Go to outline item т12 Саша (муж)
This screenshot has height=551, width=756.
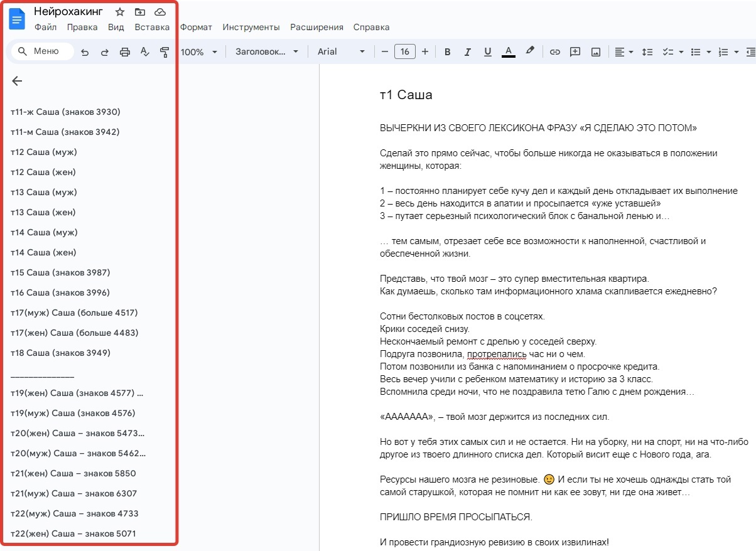point(44,152)
